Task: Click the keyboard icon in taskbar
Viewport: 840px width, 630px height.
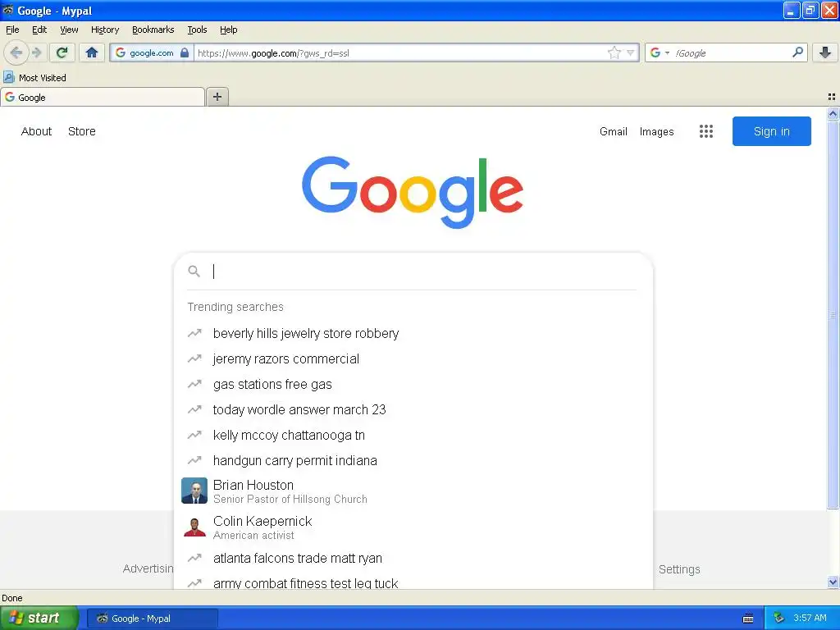Action: (x=748, y=619)
